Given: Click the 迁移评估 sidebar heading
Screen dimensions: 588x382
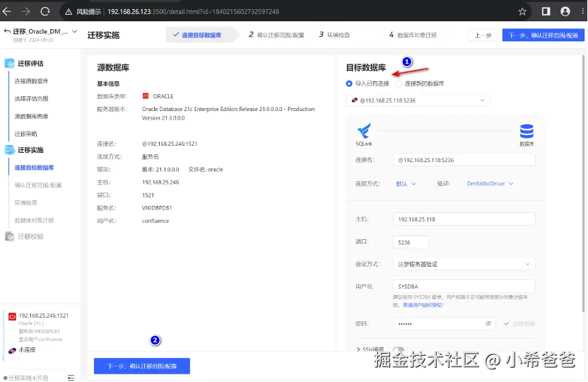Looking at the screenshot, I should [31, 64].
